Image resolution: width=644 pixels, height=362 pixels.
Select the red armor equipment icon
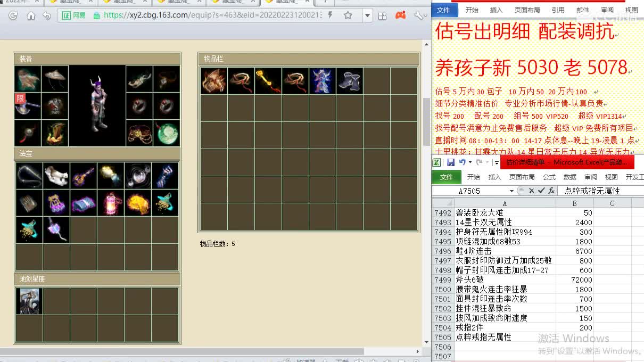(x=55, y=106)
